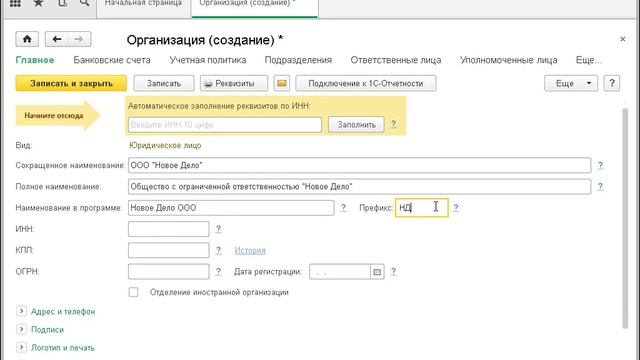Click Наименование в программе field
The height and width of the screenshot is (360, 640).
click(x=231, y=208)
